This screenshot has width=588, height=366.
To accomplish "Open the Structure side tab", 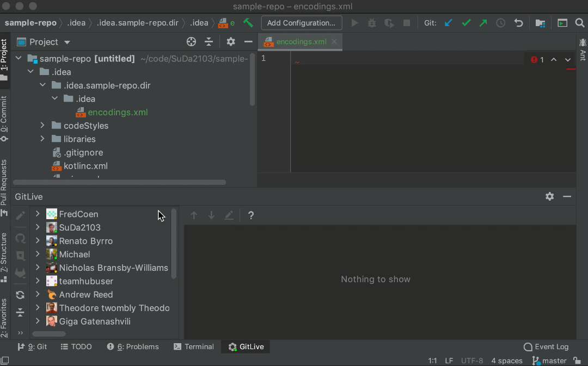I will (x=4, y=257).
